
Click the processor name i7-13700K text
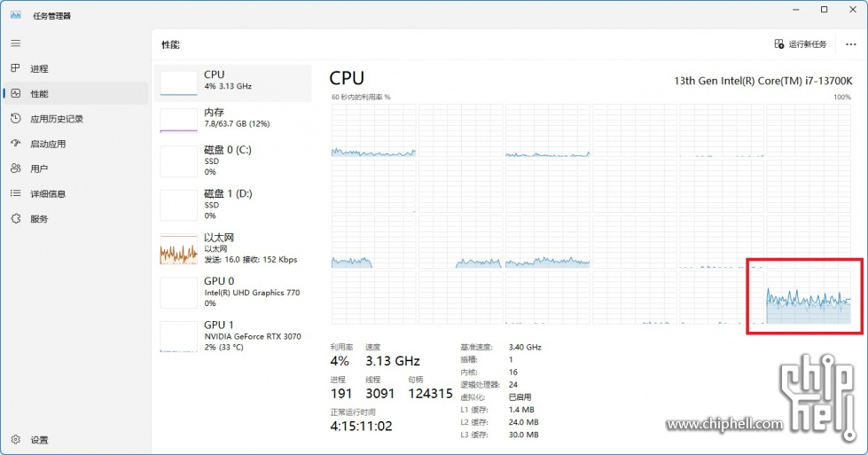pyautogui.click(x=762, y=81)
